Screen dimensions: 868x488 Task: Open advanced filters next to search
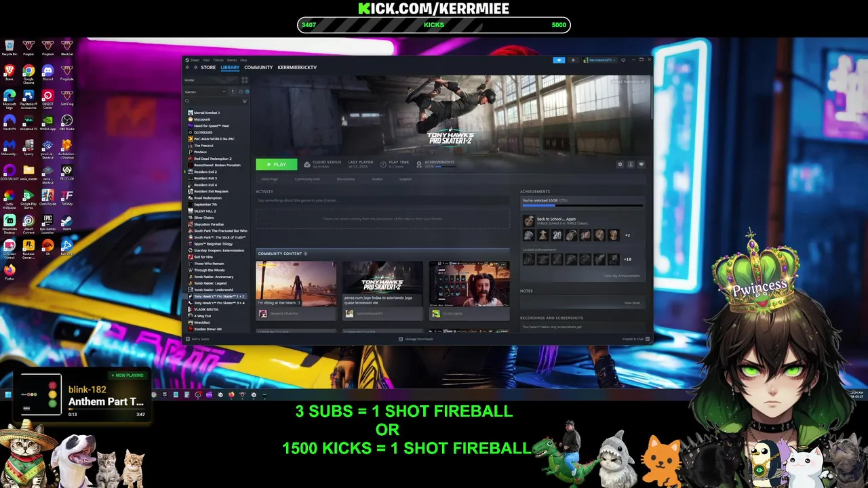click(x=245, y=101)
